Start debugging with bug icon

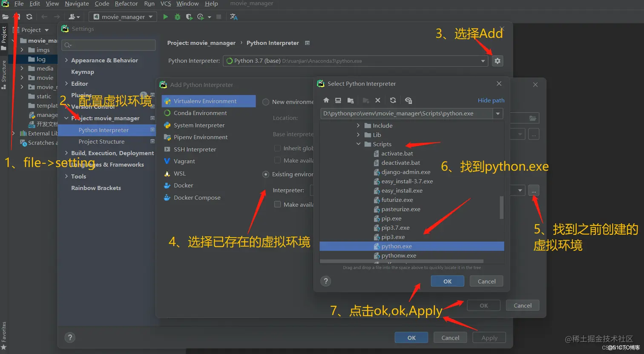click(x=178, y=17)
